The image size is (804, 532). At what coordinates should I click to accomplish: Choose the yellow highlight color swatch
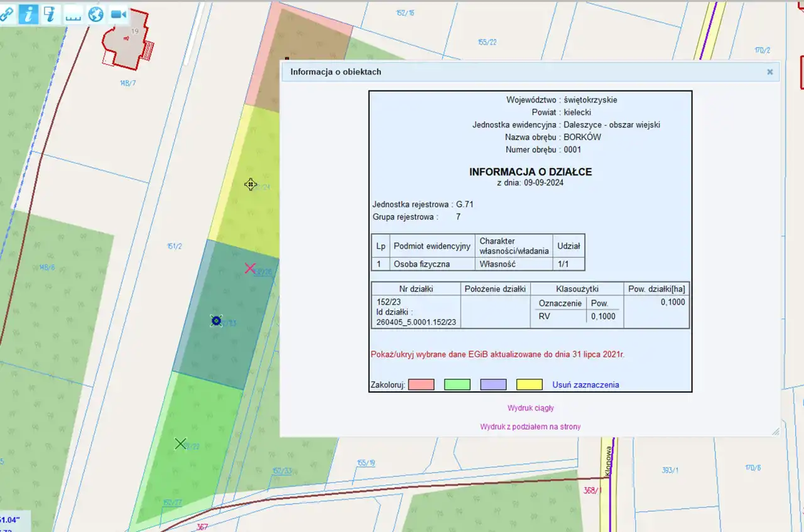click(529, 384)
